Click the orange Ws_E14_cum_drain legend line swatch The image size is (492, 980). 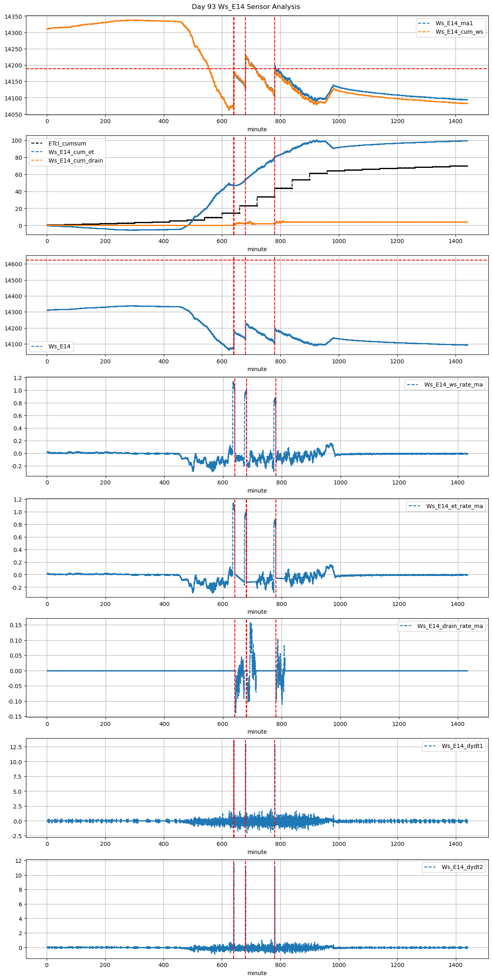[x=37, y=161]
